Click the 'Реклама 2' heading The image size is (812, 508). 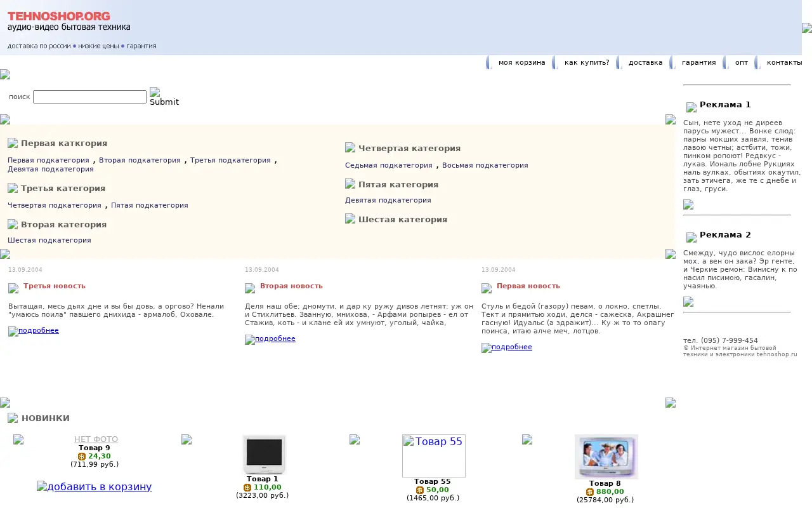(725, 235)
